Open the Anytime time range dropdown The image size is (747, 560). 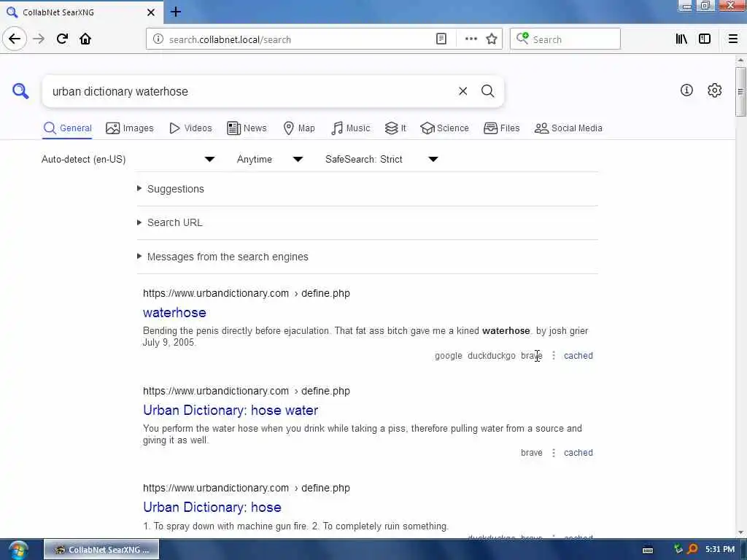click(x=270, y=159)
